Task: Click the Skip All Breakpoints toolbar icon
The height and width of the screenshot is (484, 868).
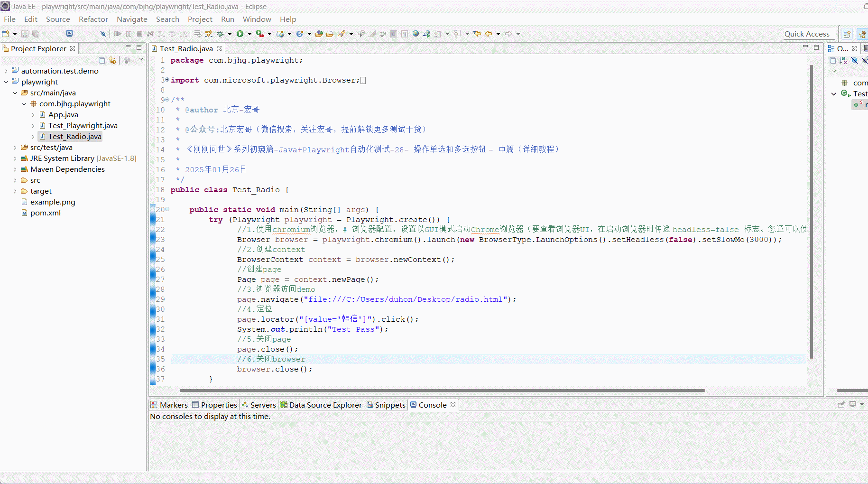Action: (x=103, y=34)
